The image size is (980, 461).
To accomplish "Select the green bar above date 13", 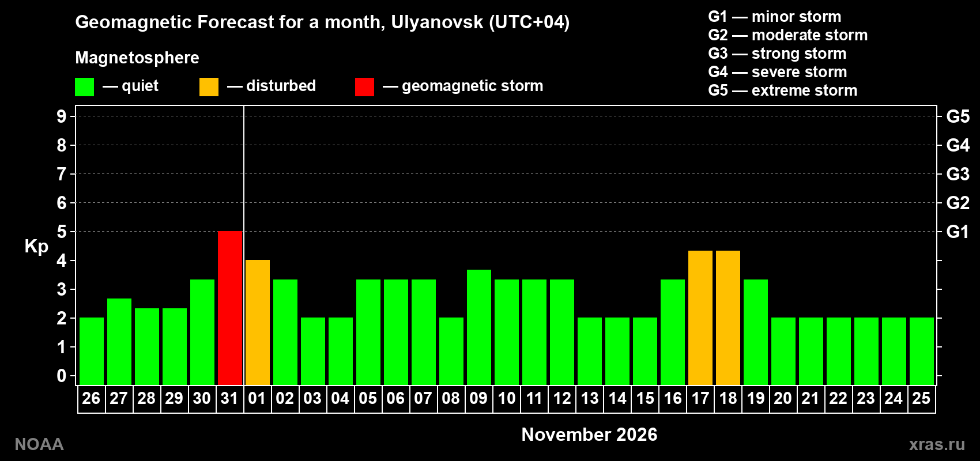I will (x=590, y=351).
